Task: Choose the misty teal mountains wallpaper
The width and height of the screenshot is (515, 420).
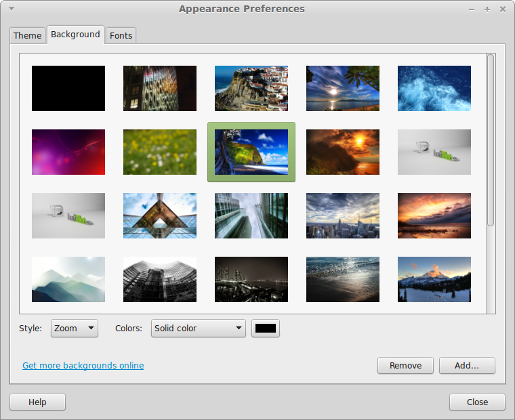Action: coord(68,279)
